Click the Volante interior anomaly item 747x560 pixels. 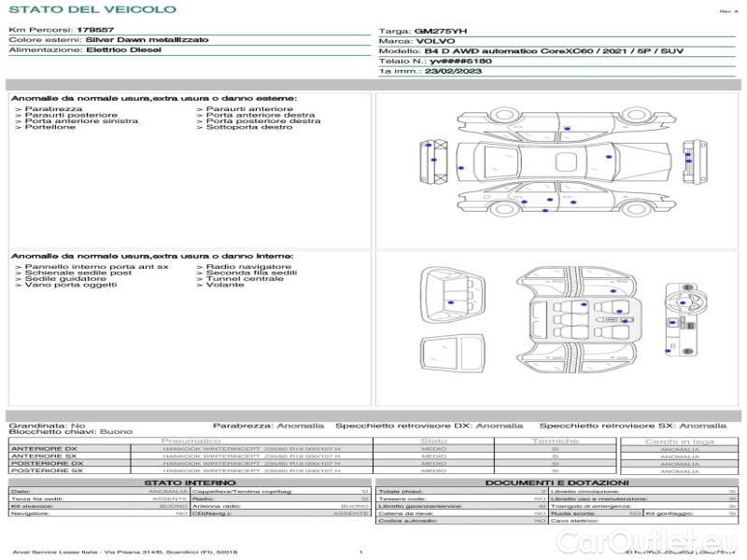click(225, 285)
